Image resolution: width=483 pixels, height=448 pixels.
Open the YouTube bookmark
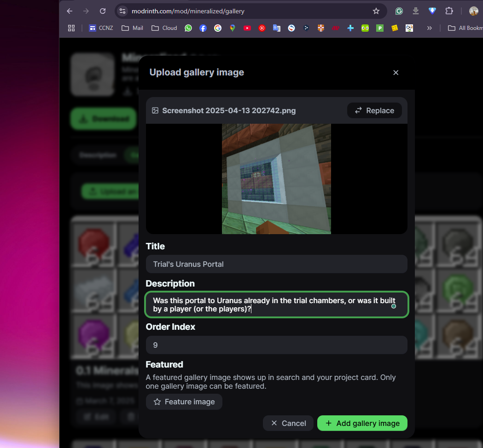click(247, 28)
